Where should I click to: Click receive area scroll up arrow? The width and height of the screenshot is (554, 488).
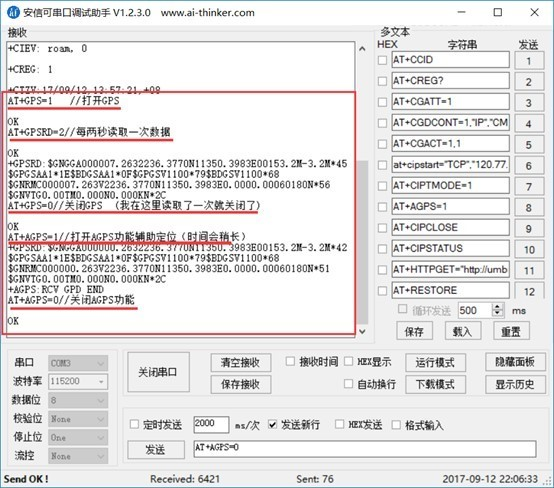362,49
